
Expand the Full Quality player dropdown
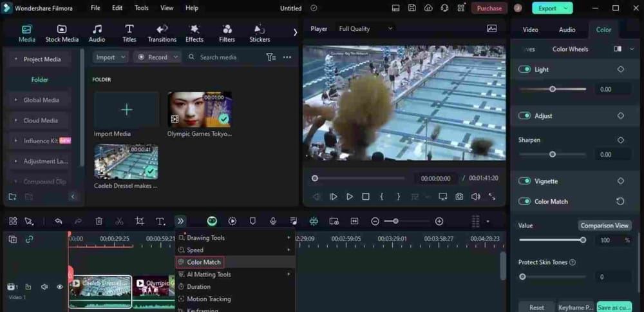[366, 29]
